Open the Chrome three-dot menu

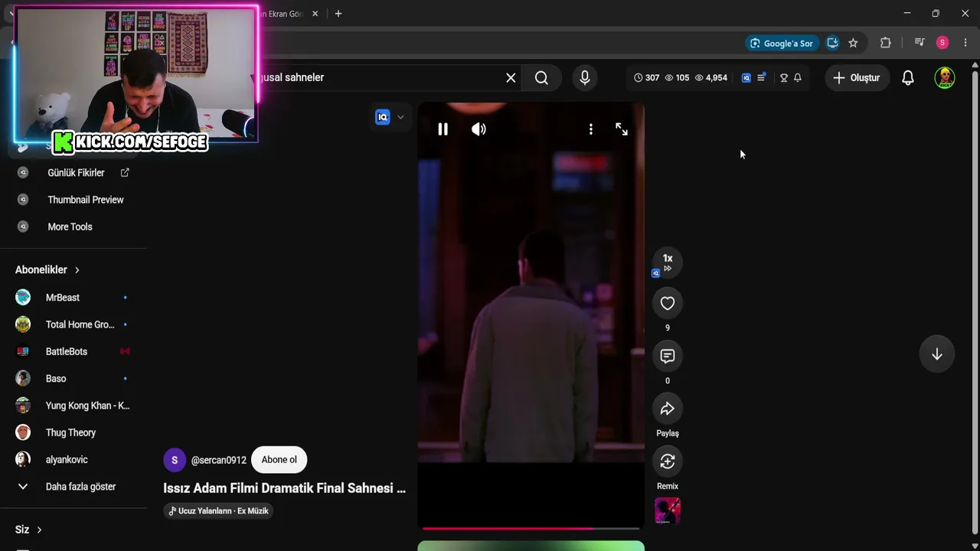(x=965, y=43)
